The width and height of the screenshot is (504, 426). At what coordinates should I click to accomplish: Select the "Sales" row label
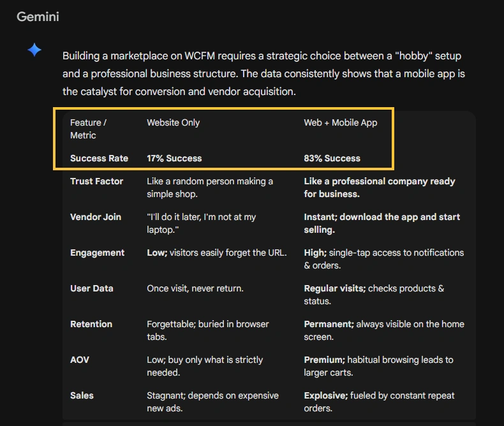coord(82,395)
